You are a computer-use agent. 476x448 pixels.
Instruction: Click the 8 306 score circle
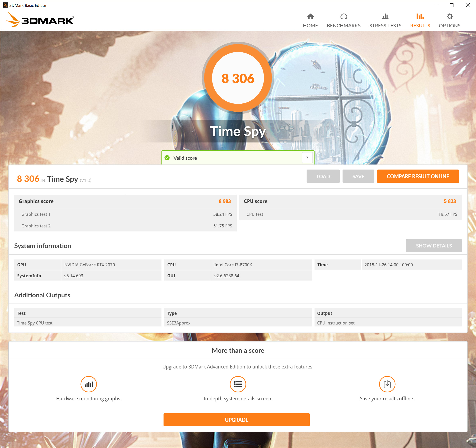238,78
